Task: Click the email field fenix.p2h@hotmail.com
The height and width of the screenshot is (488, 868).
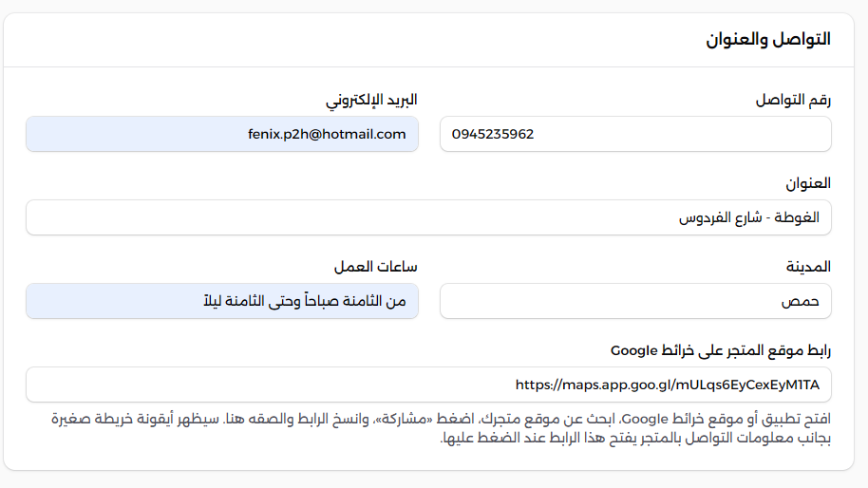Action: pyautogui.click(x=222, y=134)
